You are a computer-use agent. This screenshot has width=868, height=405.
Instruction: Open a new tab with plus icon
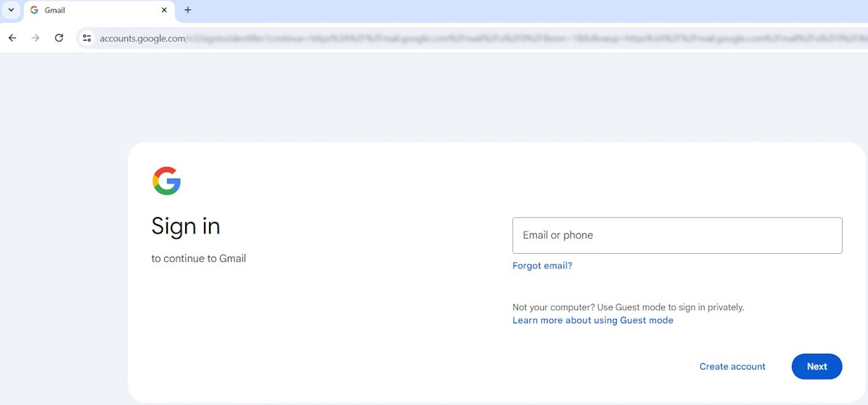(188, 10)
